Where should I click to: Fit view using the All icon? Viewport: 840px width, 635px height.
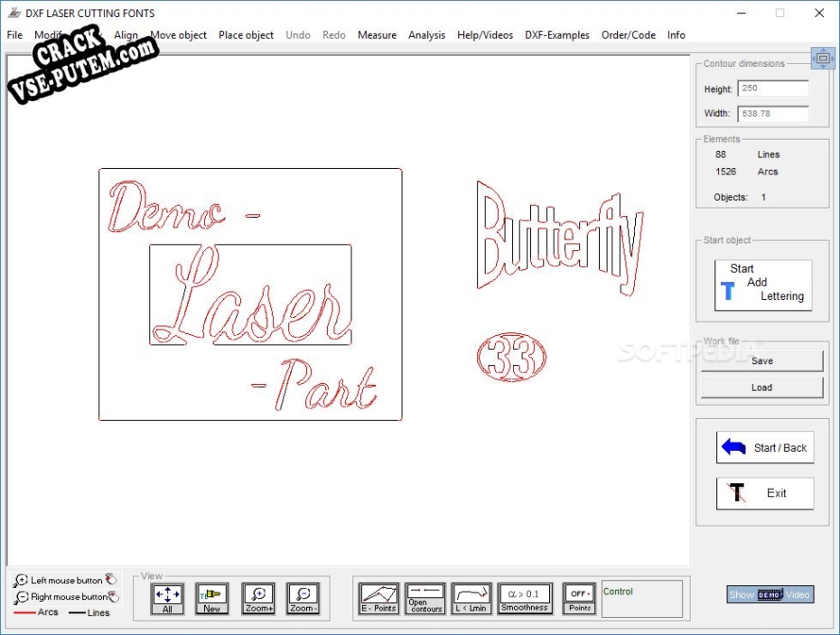167,596
